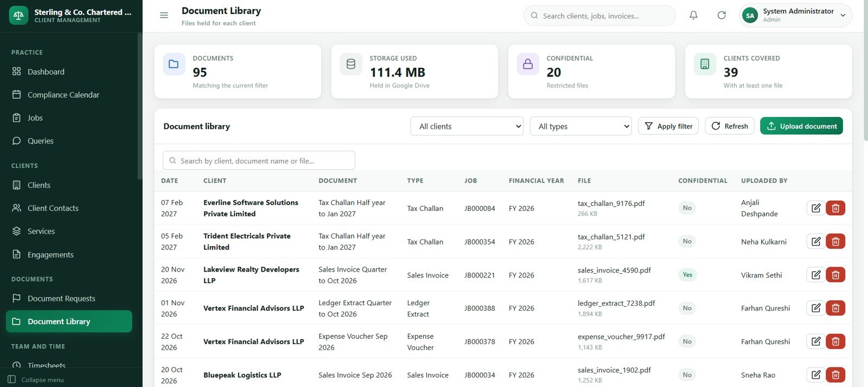
Task: Edit the sales_invoice_1902.pdf row
Action: click(x=816, y=375)
